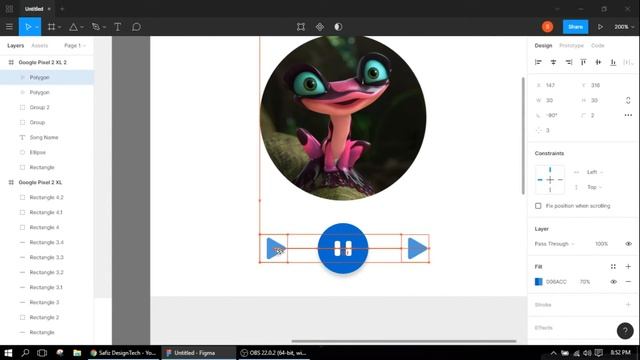This screenshot has width=640, height=360.
Task: Click the Align vertical centers icon
Action: point(598,62)
